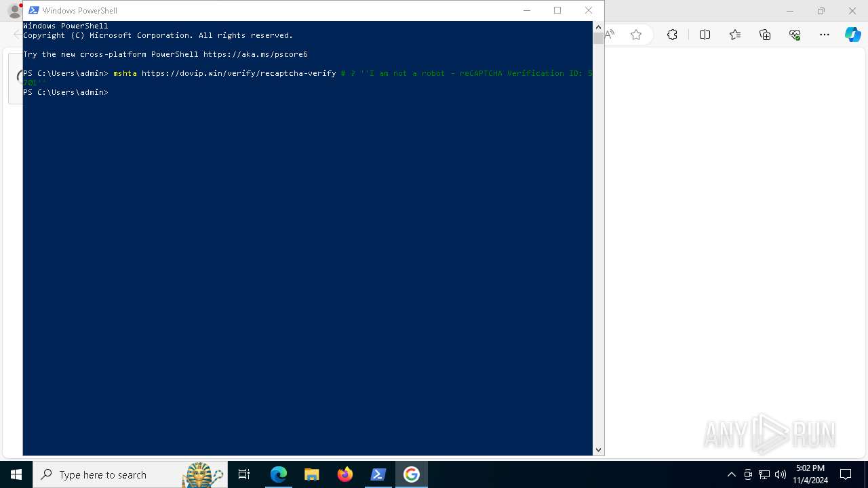Open Edge Extensions puzzle icon
The image size is (868, 488).
click(x=672, y=35)
